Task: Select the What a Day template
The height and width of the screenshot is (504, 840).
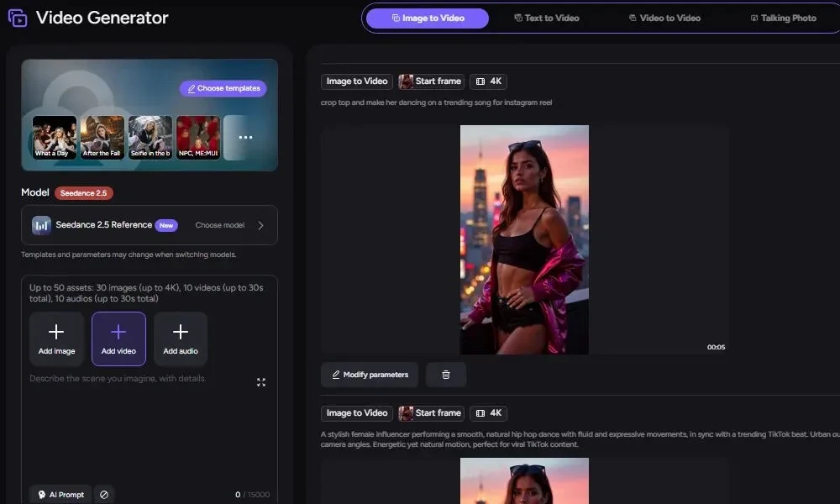Action: click(54, 137)
